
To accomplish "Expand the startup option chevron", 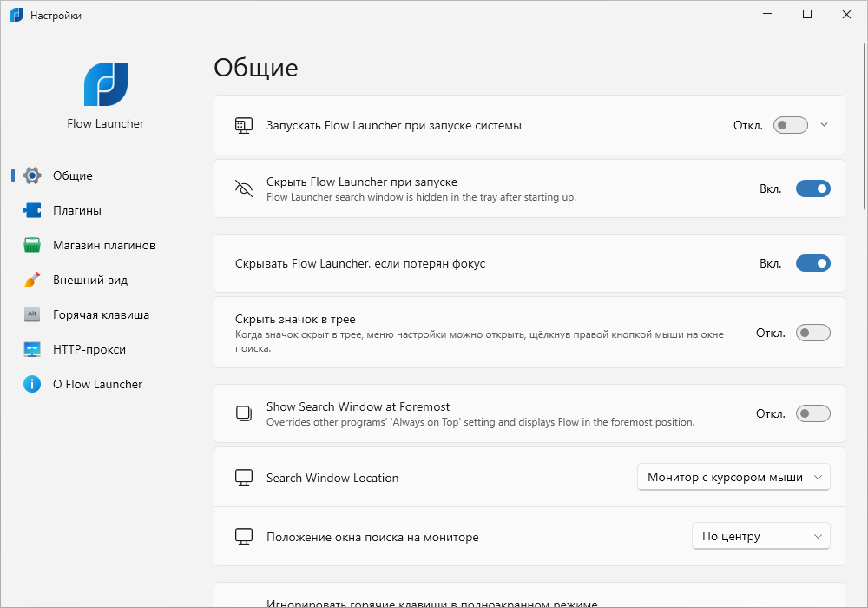I will tap(825, 125).
